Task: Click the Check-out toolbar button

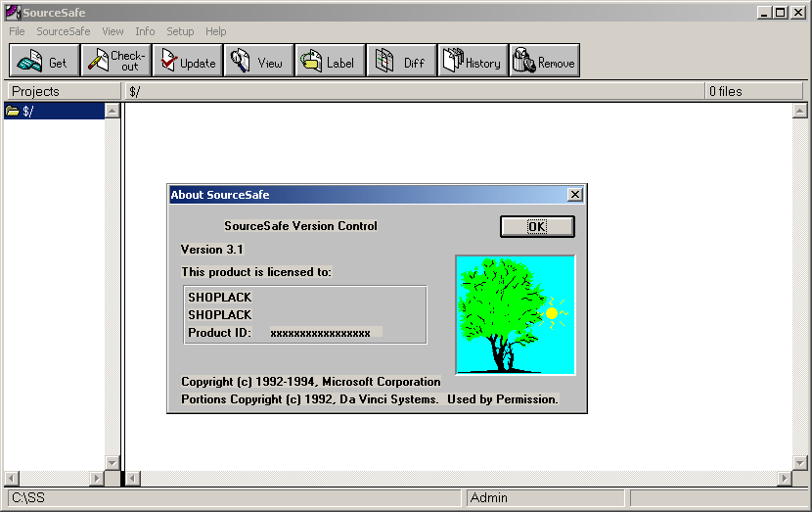Action: click(116, 61)
